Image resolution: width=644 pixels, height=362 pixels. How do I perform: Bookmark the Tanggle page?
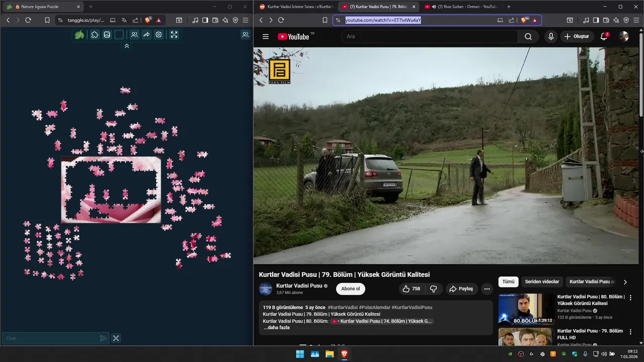tap(47, 20)
